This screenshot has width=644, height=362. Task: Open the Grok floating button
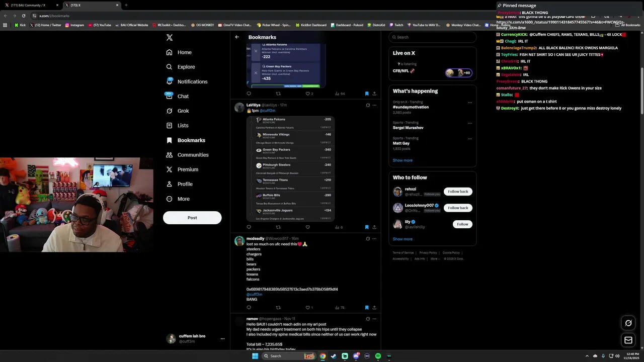point(628,323)
